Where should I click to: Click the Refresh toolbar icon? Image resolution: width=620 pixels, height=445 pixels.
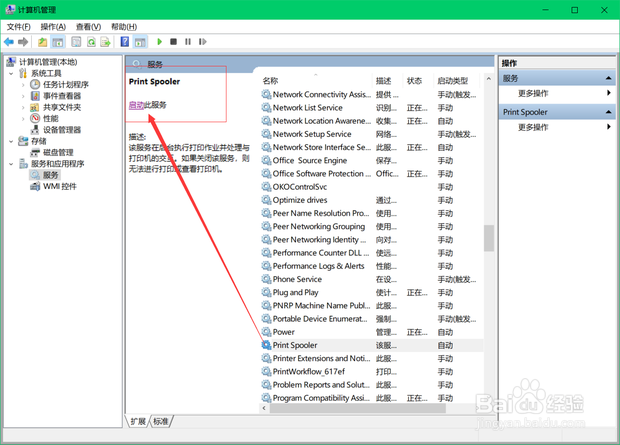(91, 42)
